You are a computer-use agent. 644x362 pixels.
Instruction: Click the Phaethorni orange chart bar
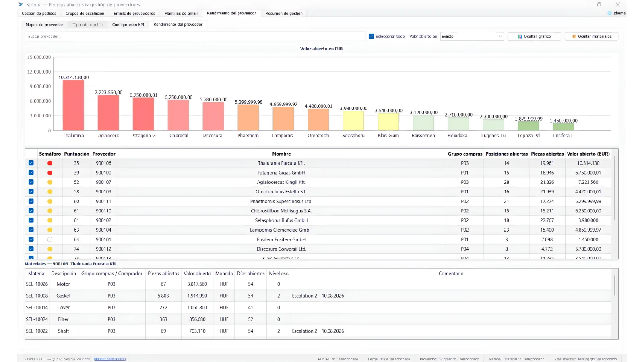(x=248, y=117)
